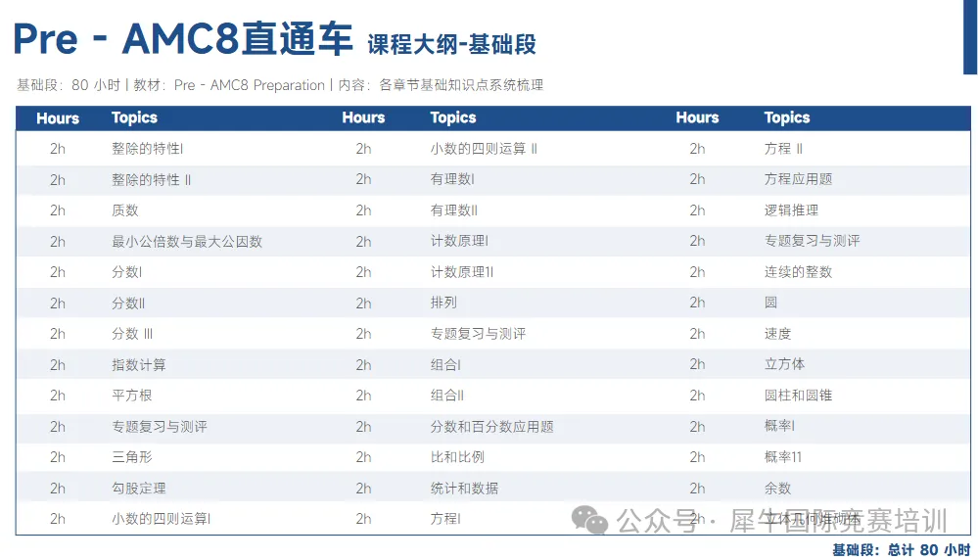The image size is (978, 560).
Task: Click the '速度' topic
Action: click(x=777, y=334)
